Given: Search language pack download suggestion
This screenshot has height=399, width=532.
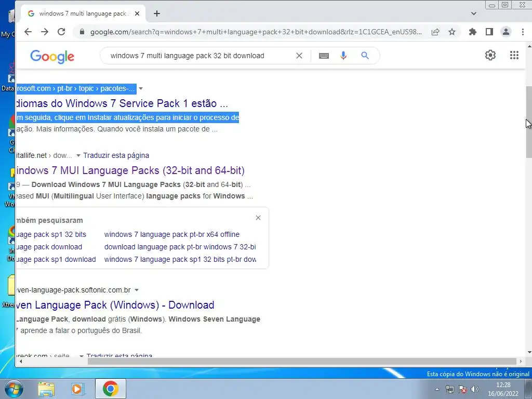Looking at the screenshot, I should pyautogui.click(x=49, y=247).
